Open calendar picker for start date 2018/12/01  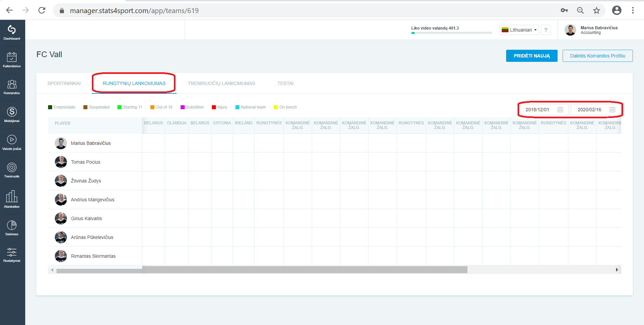(x=560, y=110)
